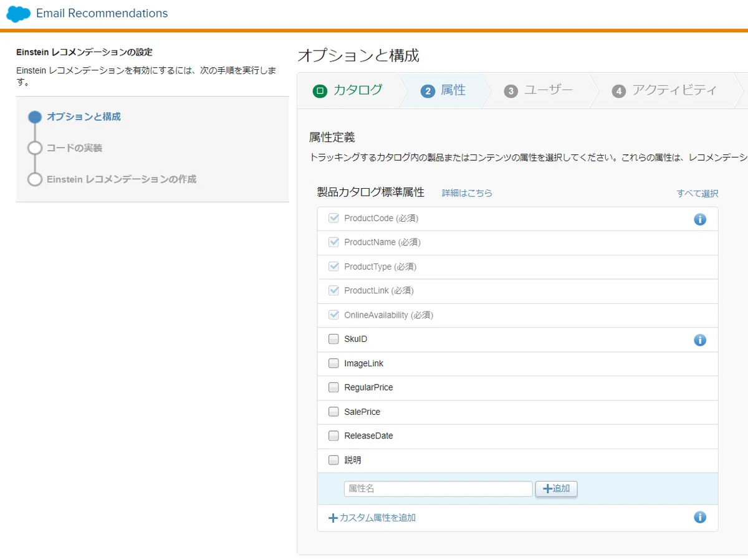The height and width of the screenshot is (560, 748).
Task: Toggle the ProductLink (必須) checkbox
Action: (x=333, y=290)
